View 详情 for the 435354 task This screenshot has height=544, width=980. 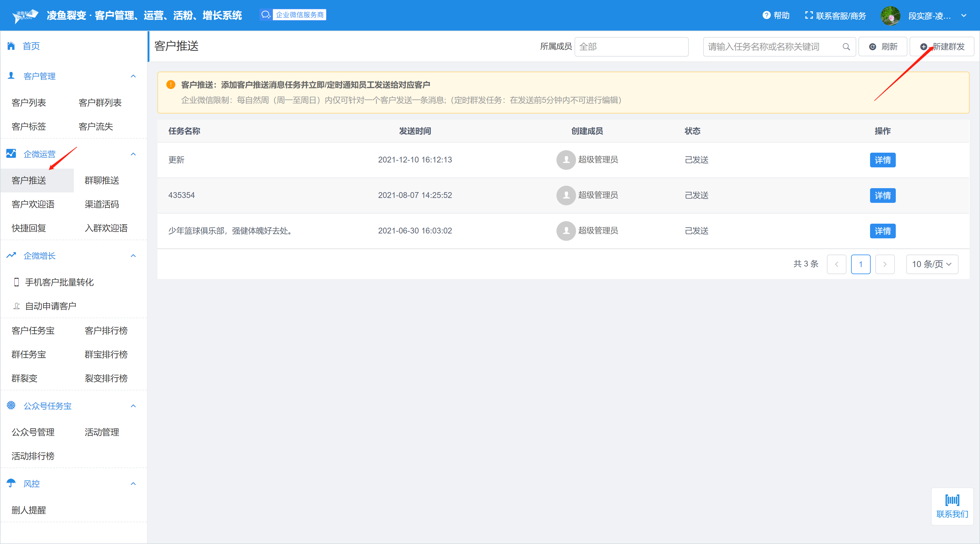tap(882, 196)
